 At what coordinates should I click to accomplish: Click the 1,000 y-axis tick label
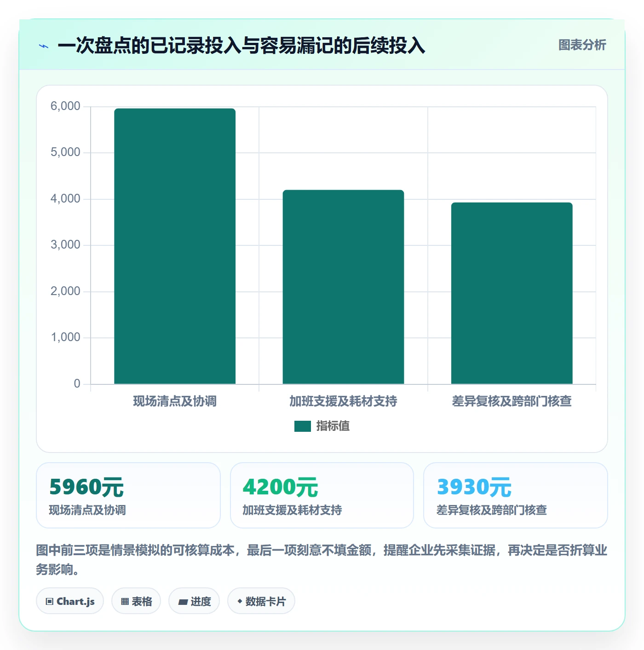tap(65, 337)
